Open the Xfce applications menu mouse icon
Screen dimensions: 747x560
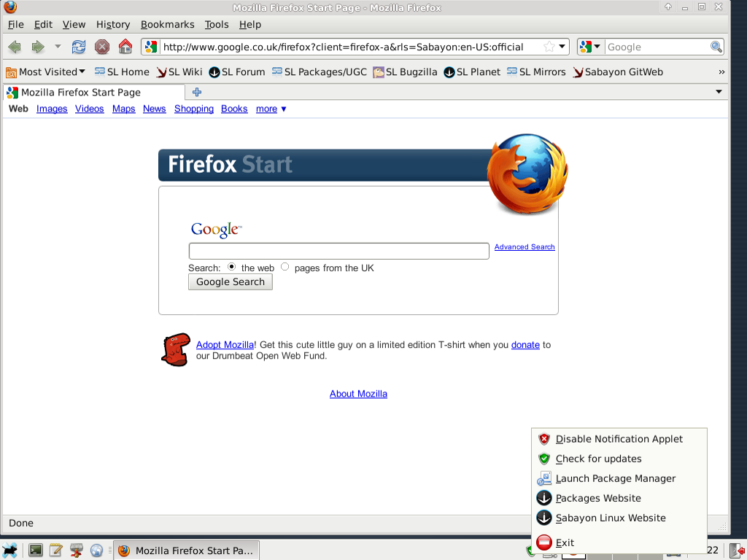pos(10,551)
